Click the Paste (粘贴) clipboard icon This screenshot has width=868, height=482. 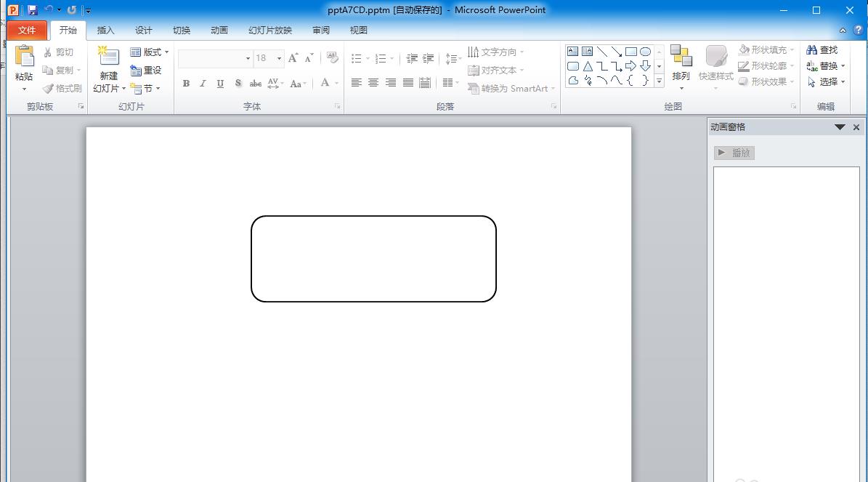click(x=24, y=57)
